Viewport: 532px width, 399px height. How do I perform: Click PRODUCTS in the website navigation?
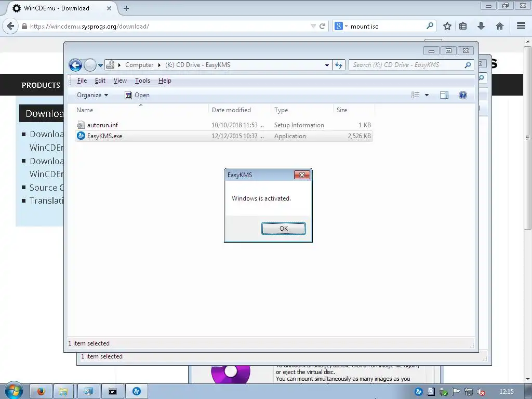[41, 85]
